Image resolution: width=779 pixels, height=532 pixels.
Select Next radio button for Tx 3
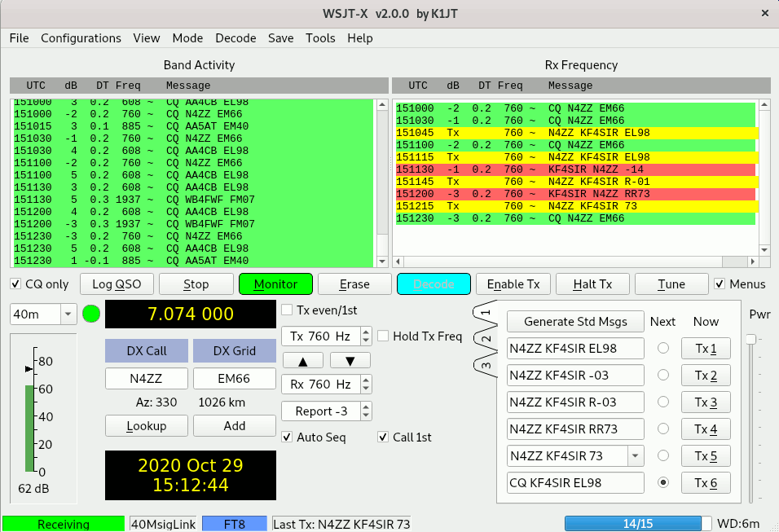[663, 402]
